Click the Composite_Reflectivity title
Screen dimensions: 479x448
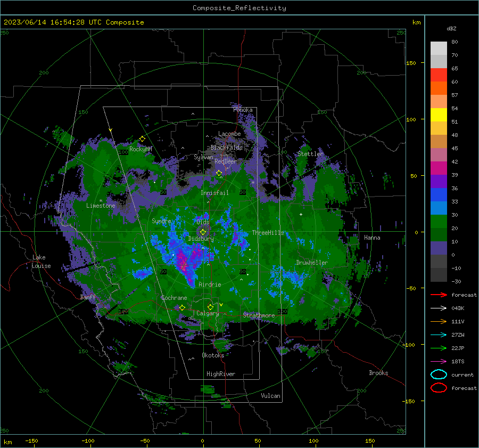[x=240, y=8]
